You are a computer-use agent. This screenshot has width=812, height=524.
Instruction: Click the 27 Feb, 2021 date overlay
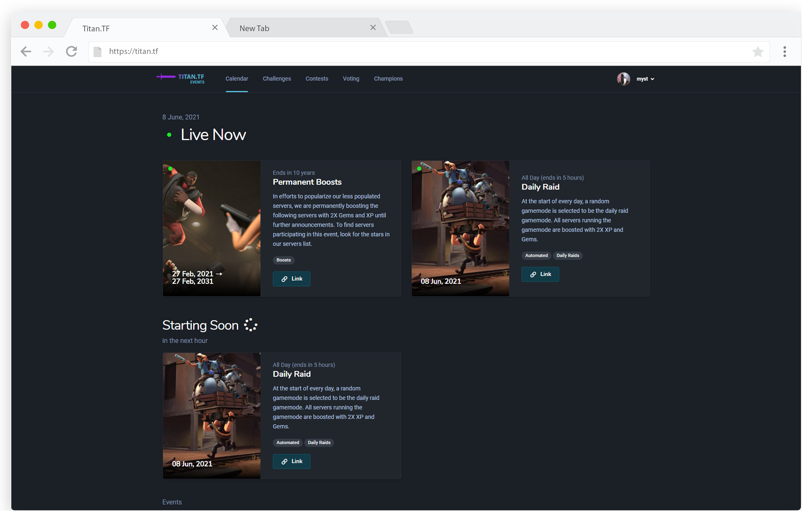click(x=197, y=274)
